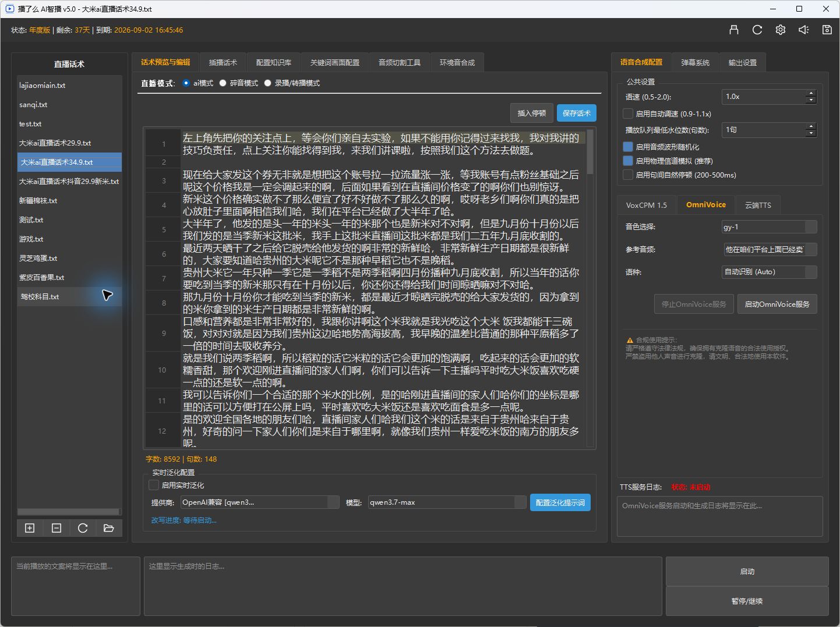840x627 pixels.
Task: Click 插入停顿 button
Action: click(532, 113)
